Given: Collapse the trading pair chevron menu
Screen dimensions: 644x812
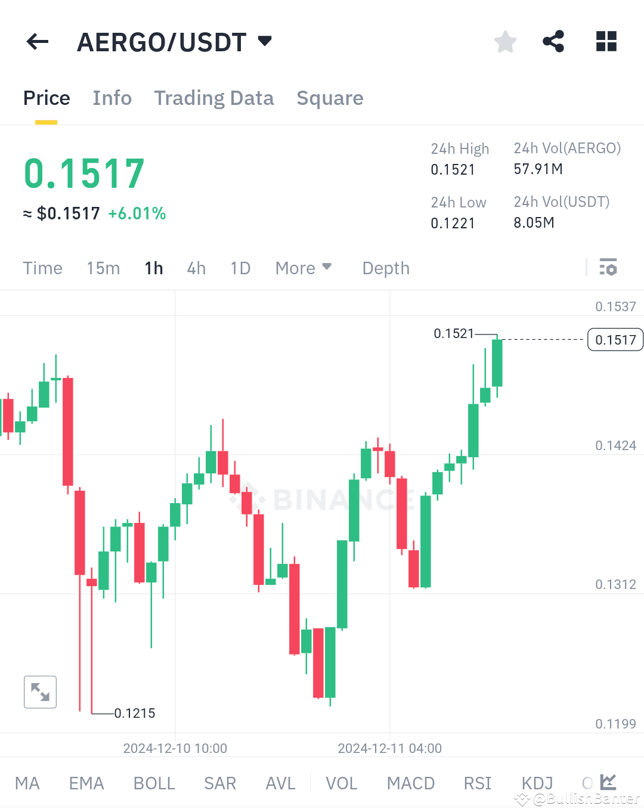Looking at the screenshot, I should (x=264, y=42).
